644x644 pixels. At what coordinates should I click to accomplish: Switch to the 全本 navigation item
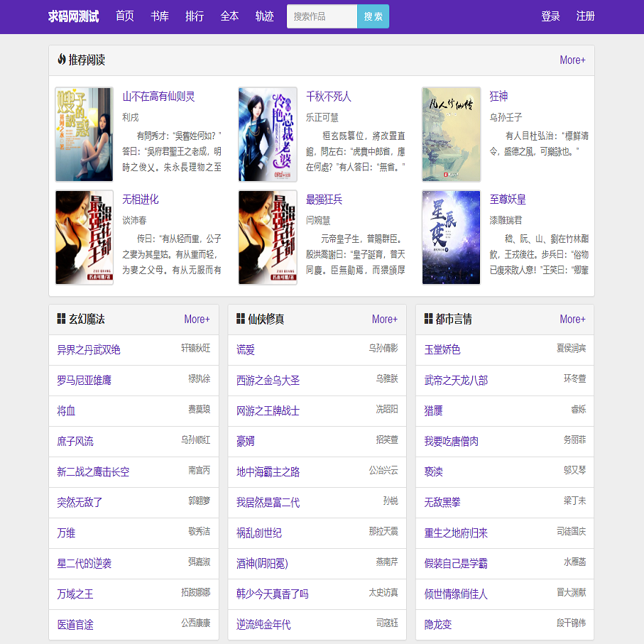pyautogui.click(x=229, y=16)
